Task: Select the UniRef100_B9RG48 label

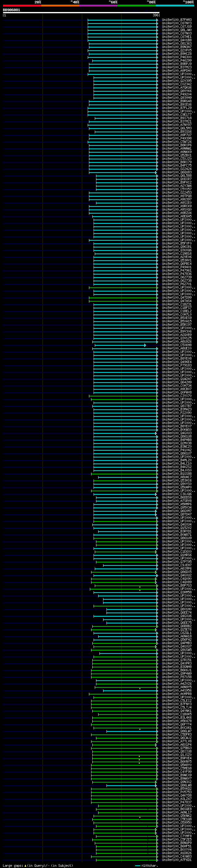Action: coord(177,101)
